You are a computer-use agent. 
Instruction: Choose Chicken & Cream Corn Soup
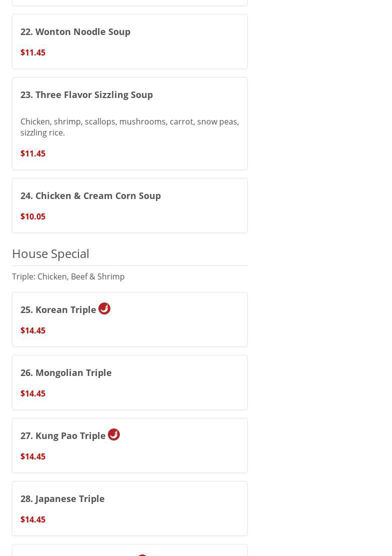90,195
